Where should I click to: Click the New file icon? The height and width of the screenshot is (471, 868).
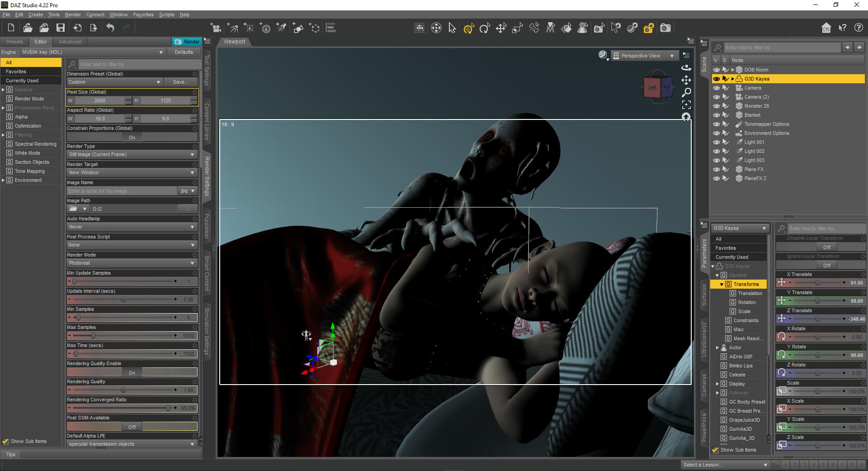(11, 28)
